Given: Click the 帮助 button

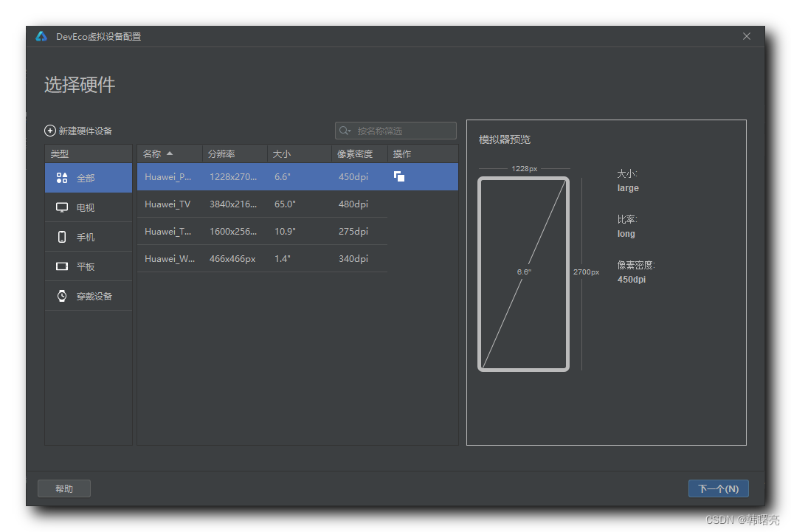Looking at the screenshot, I should [64, 488].
